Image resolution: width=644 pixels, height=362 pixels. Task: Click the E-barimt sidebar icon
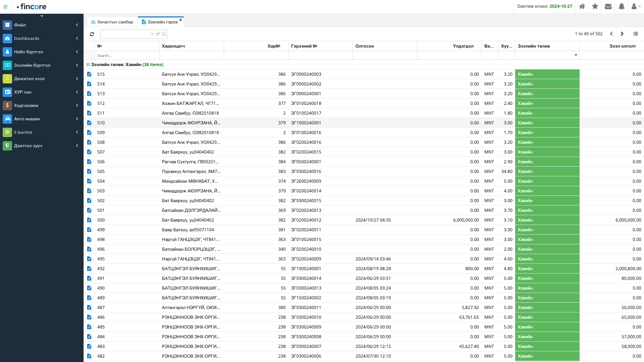tap(7, 132)
